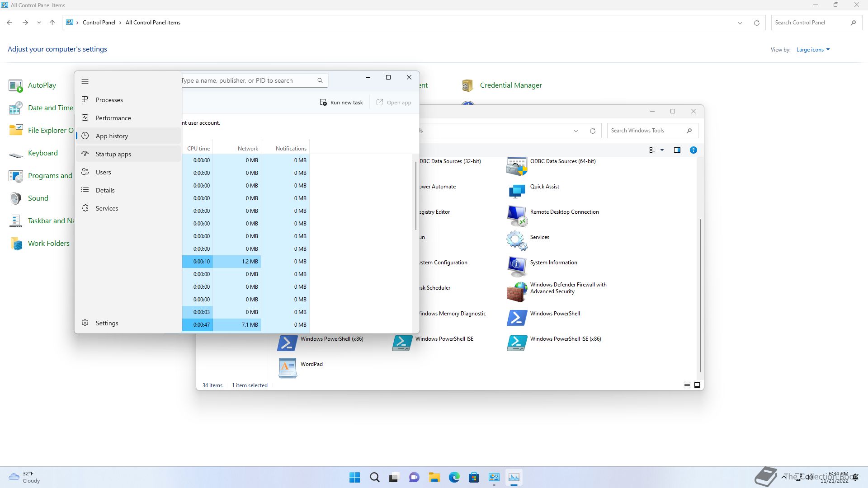
Task: Expand Windows Tools address bar dropdown
Action: pos(576,131)
